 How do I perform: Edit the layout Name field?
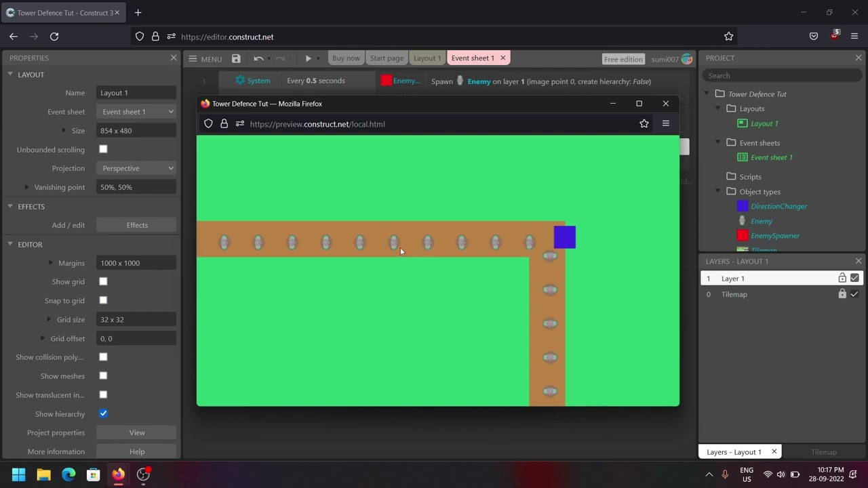click(x=136, y=93)
